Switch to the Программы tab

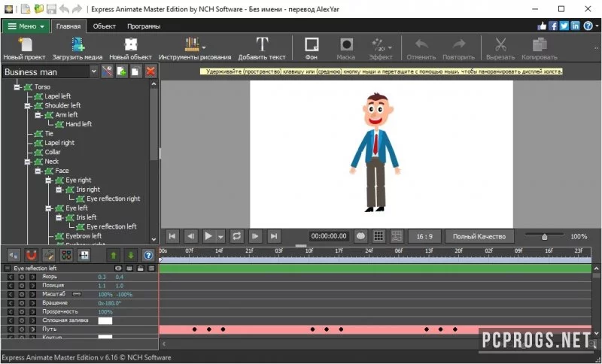pyautogui.click(x=144, y=26)
